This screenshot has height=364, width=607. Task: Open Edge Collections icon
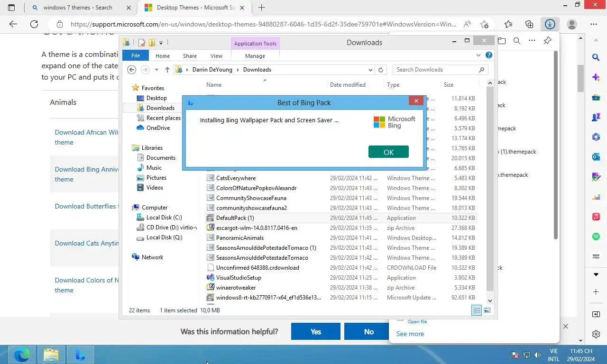click(529, 24)
